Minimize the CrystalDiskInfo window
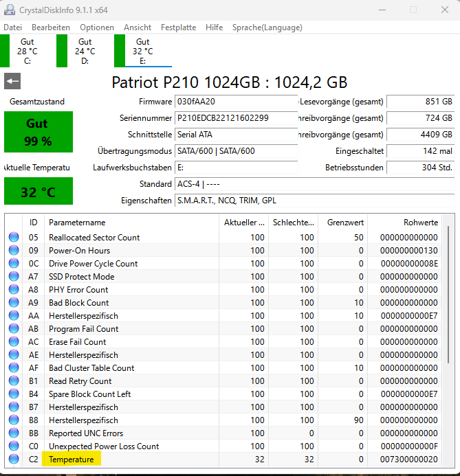The image size is (460, 476). pyautogui.click(x=382, y=10)
